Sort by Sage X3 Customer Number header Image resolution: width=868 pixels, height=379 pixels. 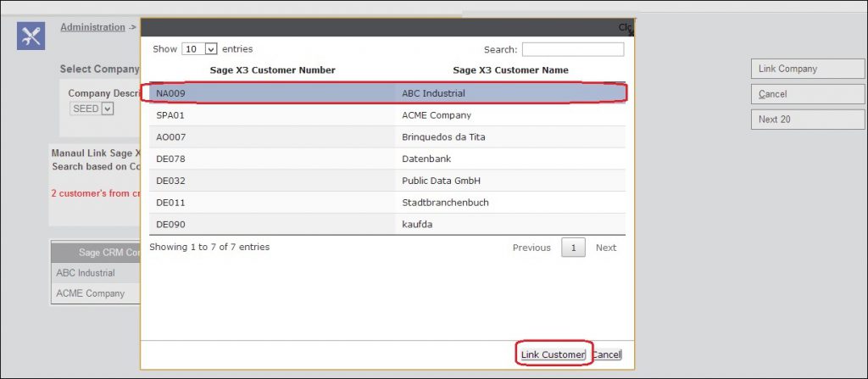click(272, 70)
